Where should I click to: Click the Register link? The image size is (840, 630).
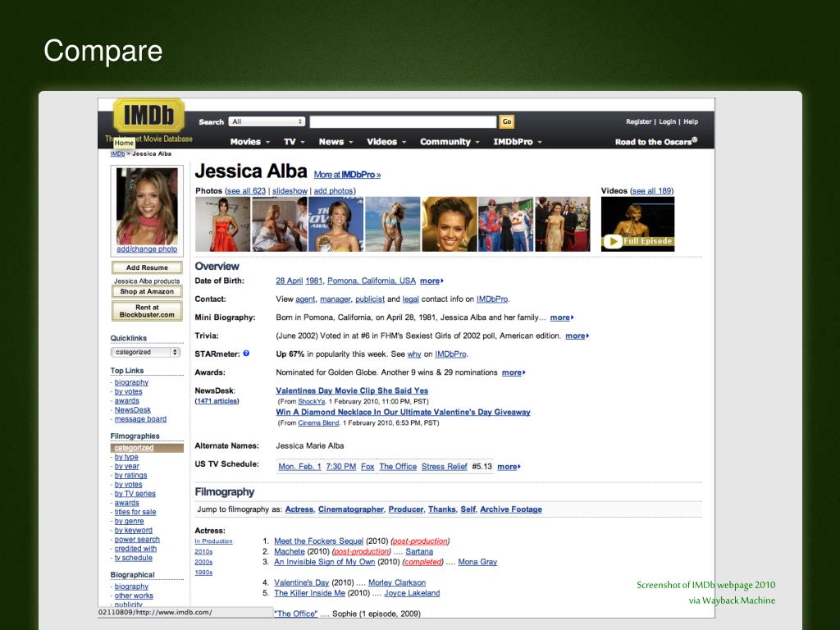tap(638, 121)
